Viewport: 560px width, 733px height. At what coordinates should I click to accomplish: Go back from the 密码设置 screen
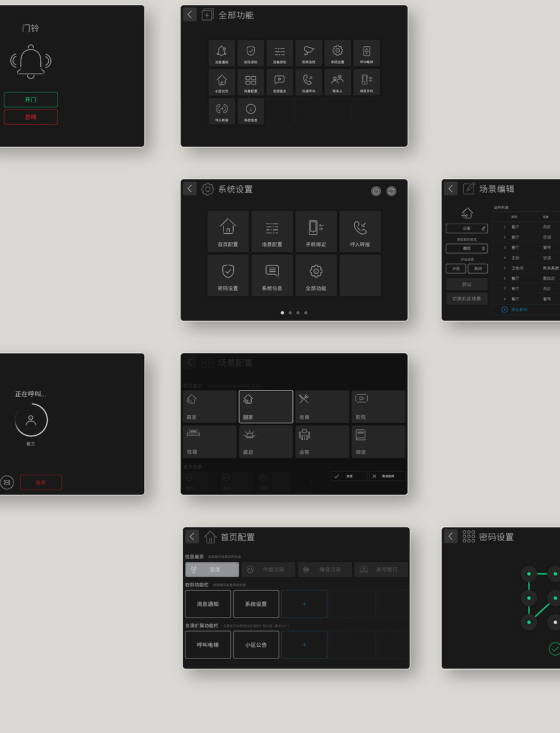point(451,537)
